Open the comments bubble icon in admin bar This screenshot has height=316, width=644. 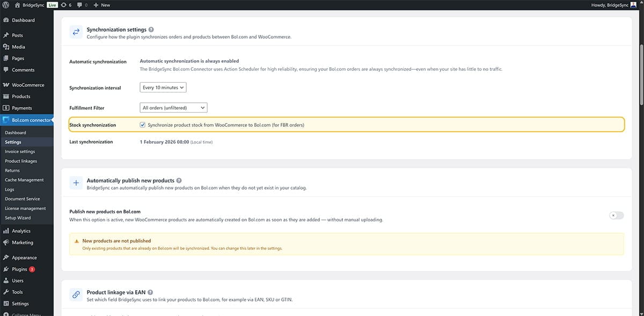point(79,4)
